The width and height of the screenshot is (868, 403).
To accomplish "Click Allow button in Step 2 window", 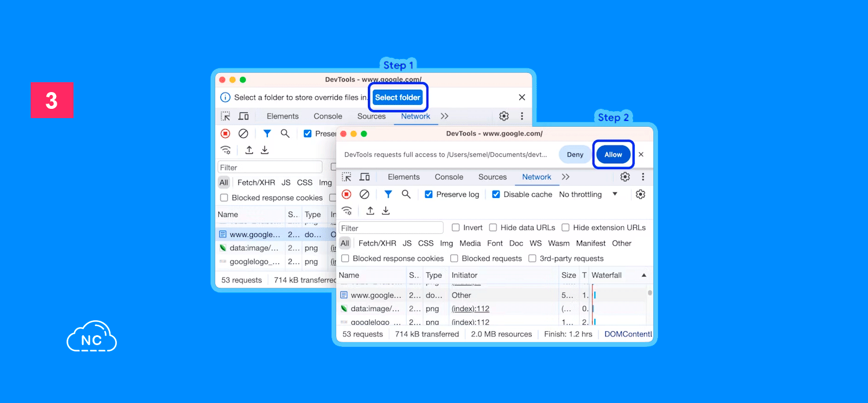I will point(613,155).
